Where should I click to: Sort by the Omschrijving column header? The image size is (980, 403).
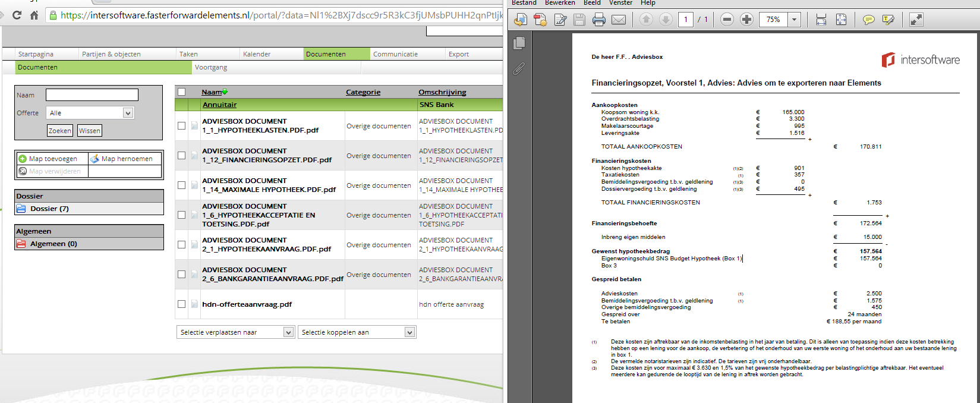pyautogui.click(x=442, y=92)
